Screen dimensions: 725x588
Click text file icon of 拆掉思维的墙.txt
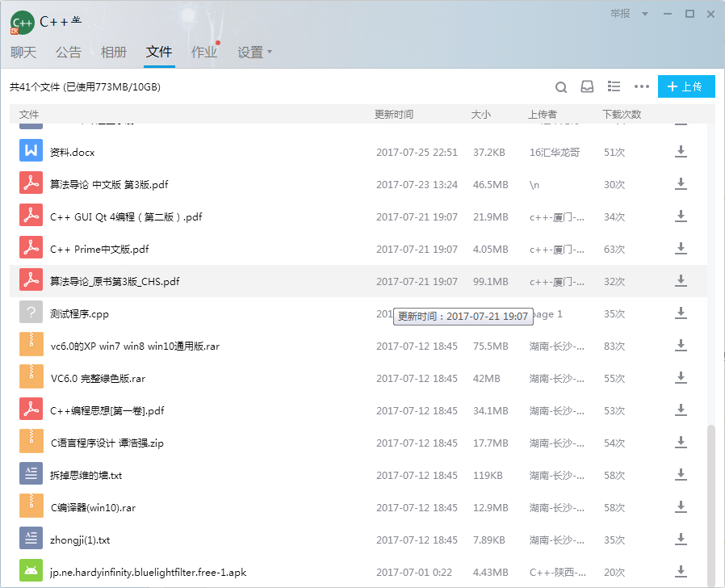click(x=31, y=473)
